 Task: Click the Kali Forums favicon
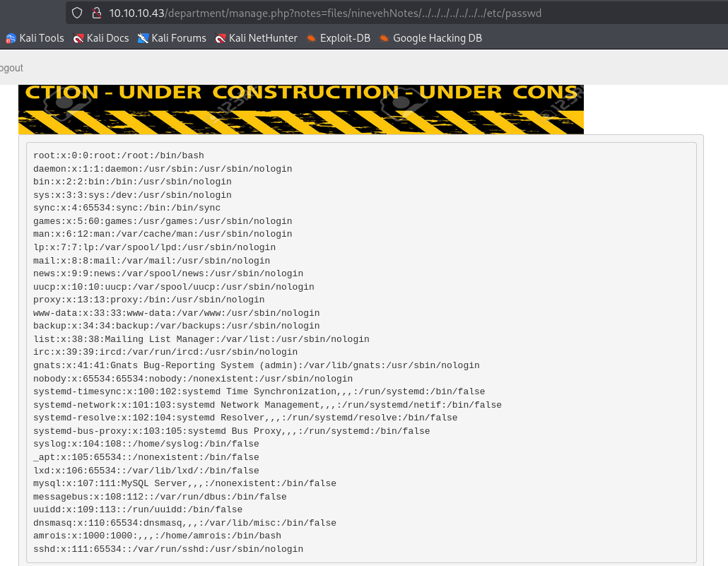143,39
